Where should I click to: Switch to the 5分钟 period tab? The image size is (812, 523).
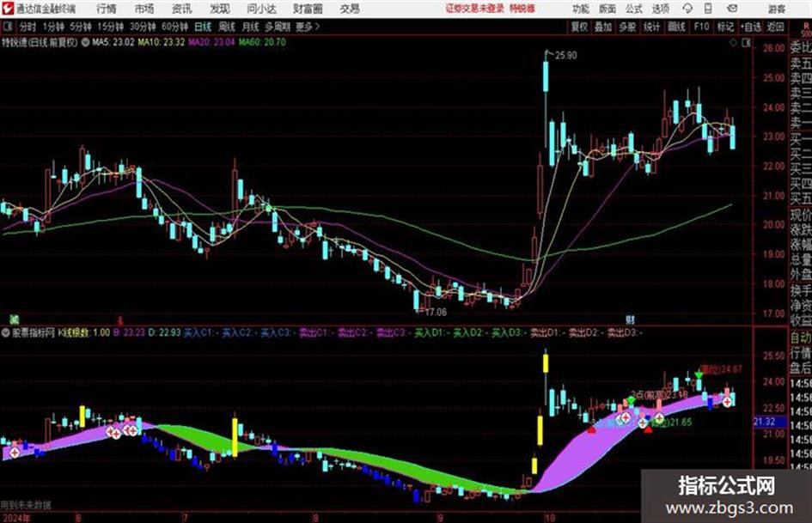pos(81,27)
